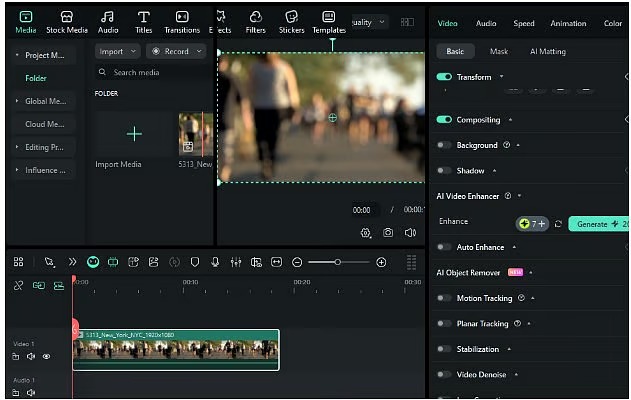Viewport: 631px width, 400px height.
Task: Enable the Stabilization switch
Action: pos(444,348)
